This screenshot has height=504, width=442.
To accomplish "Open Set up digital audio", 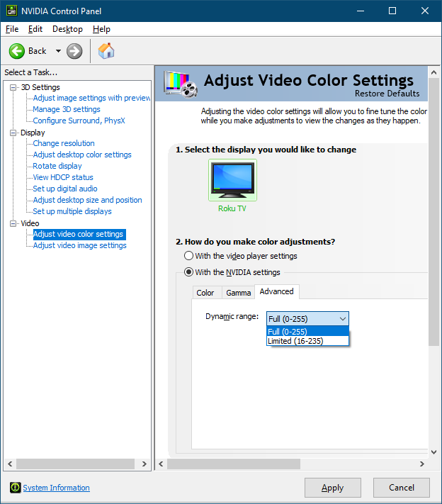I will click(65, 189).
